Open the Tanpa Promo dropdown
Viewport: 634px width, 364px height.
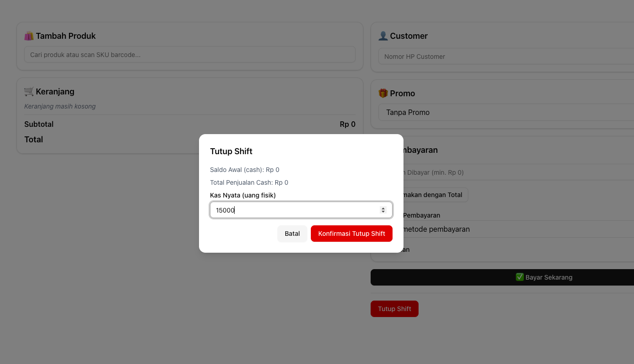coord(502,113)
